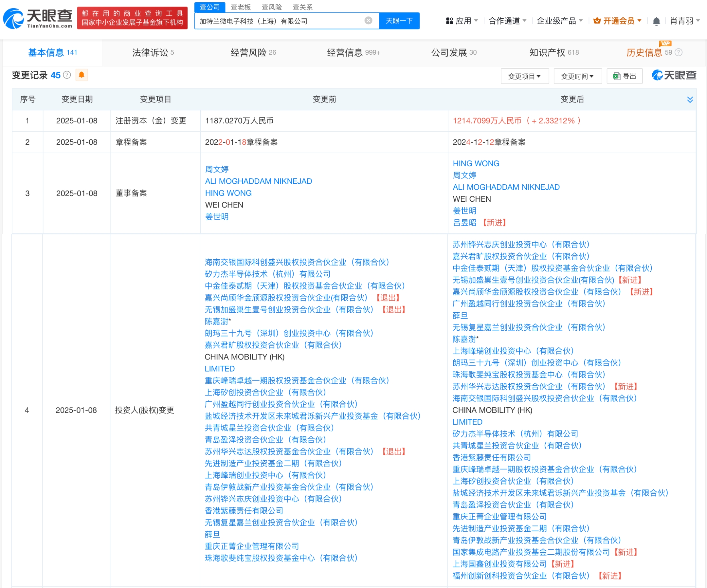Switch to 查老板 search tab
Viewport: 707px width, 588px height.
click(x=241, y=7)
